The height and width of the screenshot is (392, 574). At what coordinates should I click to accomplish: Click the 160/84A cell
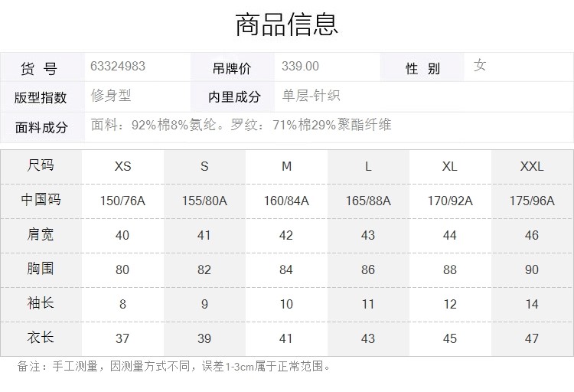287,201
